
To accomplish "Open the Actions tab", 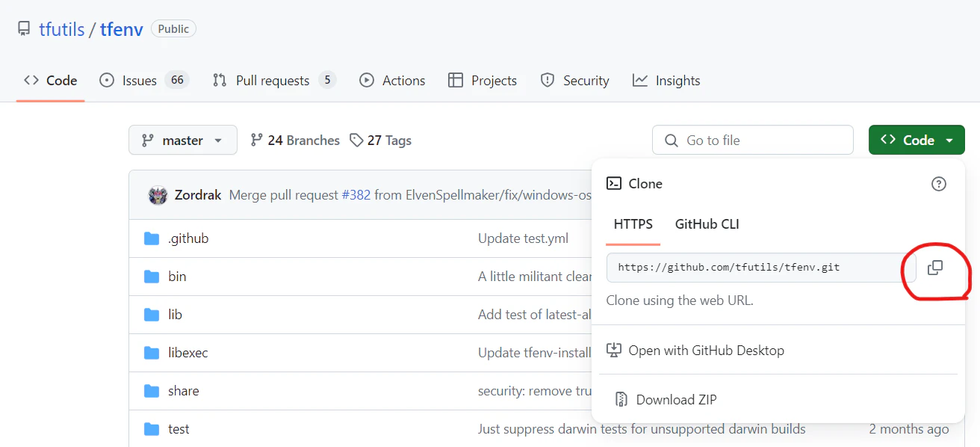I will tap(392, 80).
